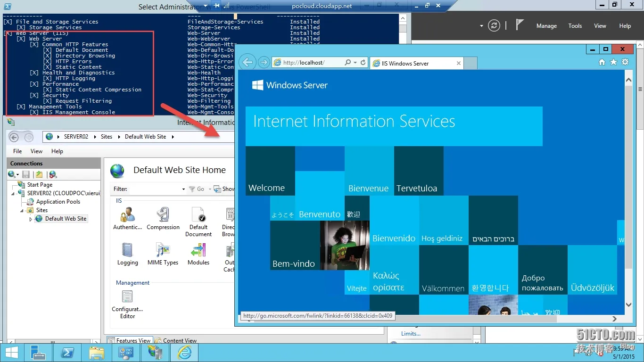This screenshot has height=362, width=644.
Task: Switch to Internet Explorer on the taskbar
Action: click(x=184, y=353)
